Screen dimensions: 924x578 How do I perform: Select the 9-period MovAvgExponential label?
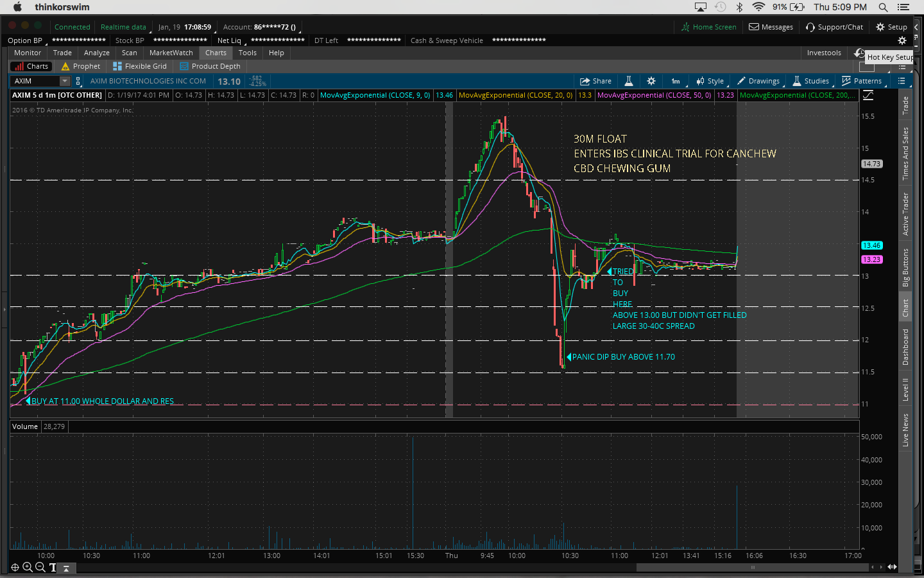pyautogui.click(x=375, y=95)
